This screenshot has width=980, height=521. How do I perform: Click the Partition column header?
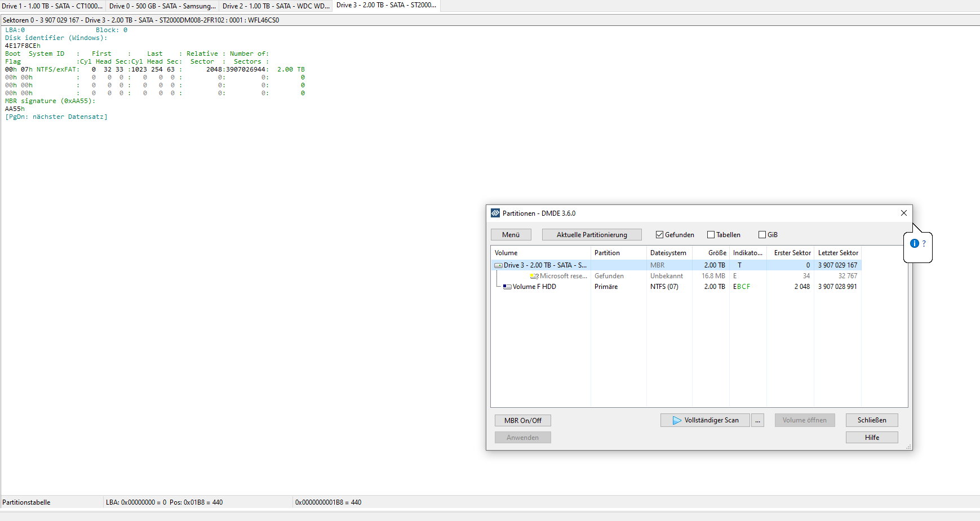pos(619,253)
